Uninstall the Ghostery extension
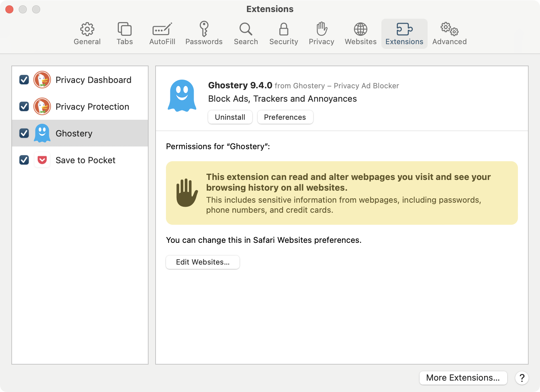Image resolution: width=540 pixels, height=392 pixels. click(x=230, y=117)
